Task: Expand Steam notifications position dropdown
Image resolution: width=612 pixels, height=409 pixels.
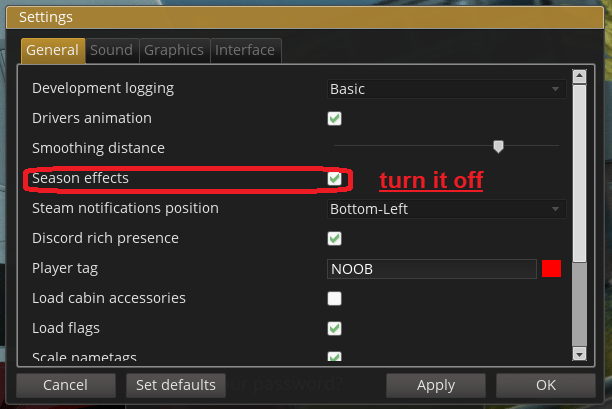Action: 447,209
